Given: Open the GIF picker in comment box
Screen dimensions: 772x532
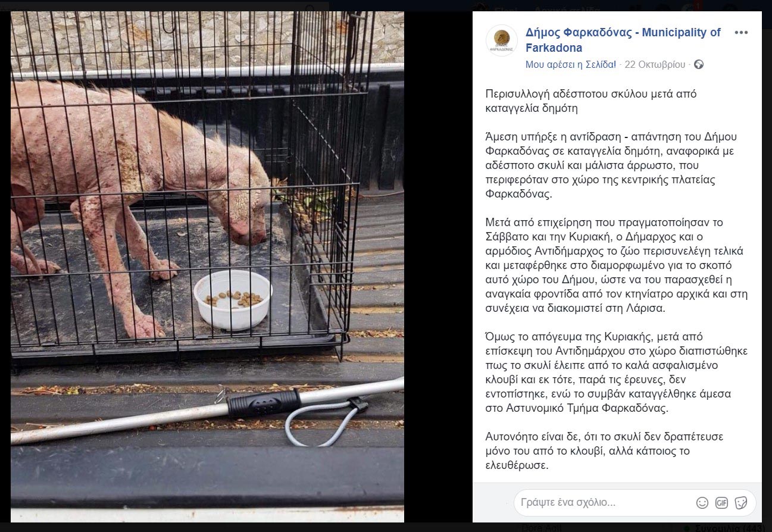Looking at the screenshot, I should [x=721, y=503].
